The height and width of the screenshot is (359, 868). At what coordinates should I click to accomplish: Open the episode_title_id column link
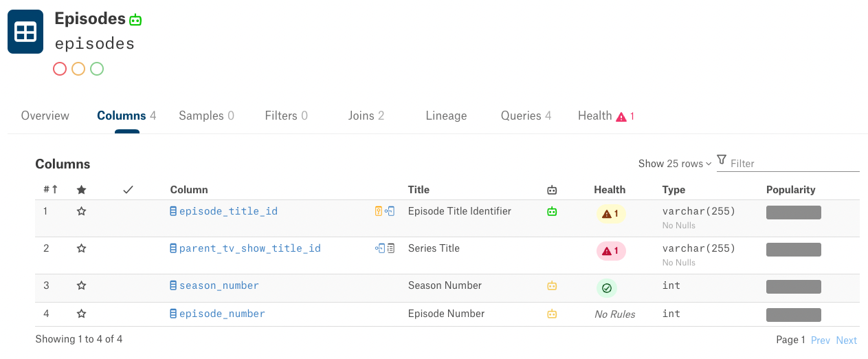pyautogui.click(x=228, y=211)
